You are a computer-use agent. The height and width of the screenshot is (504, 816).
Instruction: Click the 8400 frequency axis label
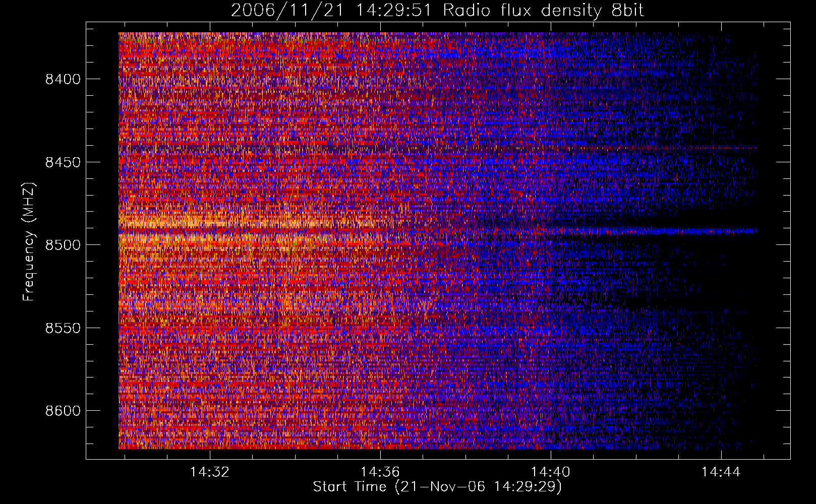[63, 79]
